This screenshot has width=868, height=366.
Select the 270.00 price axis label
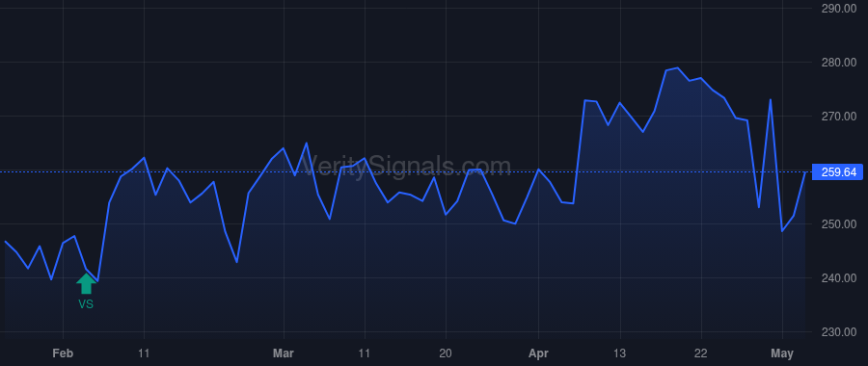pyautogui.click(x=839, y=117)
